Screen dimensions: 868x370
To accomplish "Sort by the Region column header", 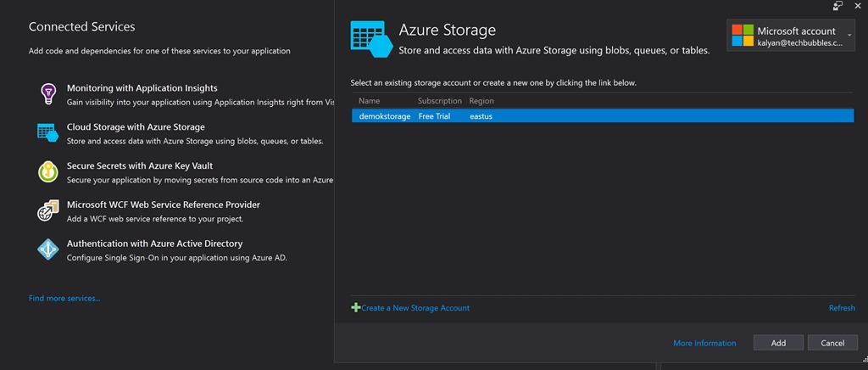I will pyautogui.click(x=481, y=101).
